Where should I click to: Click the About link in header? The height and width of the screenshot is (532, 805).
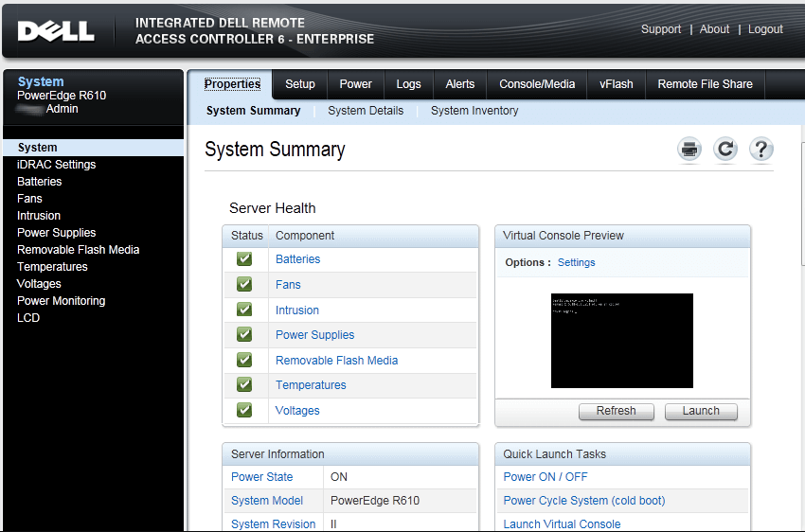pyautogui.click(x=714, y=29)
